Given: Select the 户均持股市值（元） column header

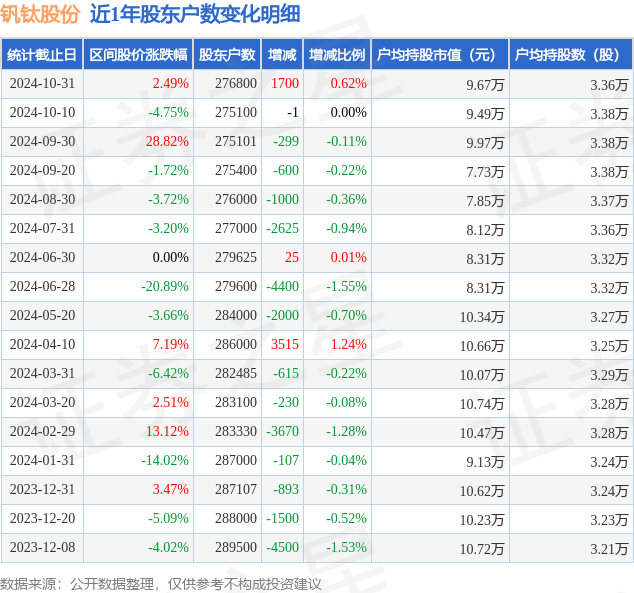Looking at the screenshot, I should click(440, 55).
